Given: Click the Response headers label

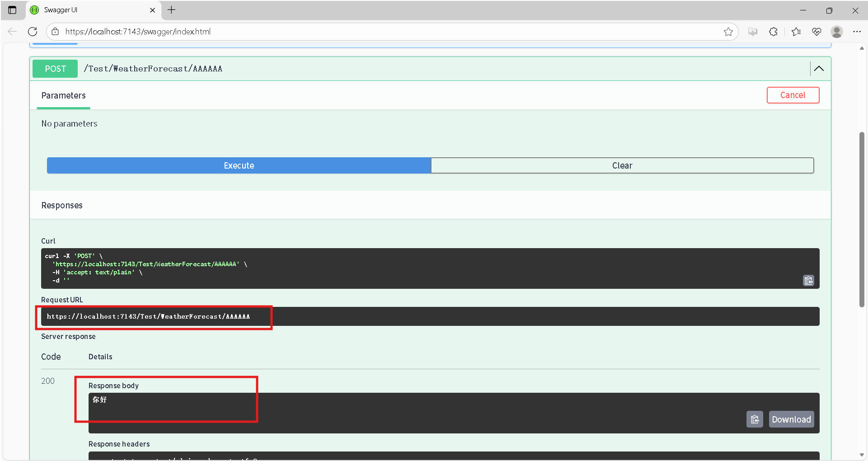Looking at the screenshot, I should click(x=119, y=444).
